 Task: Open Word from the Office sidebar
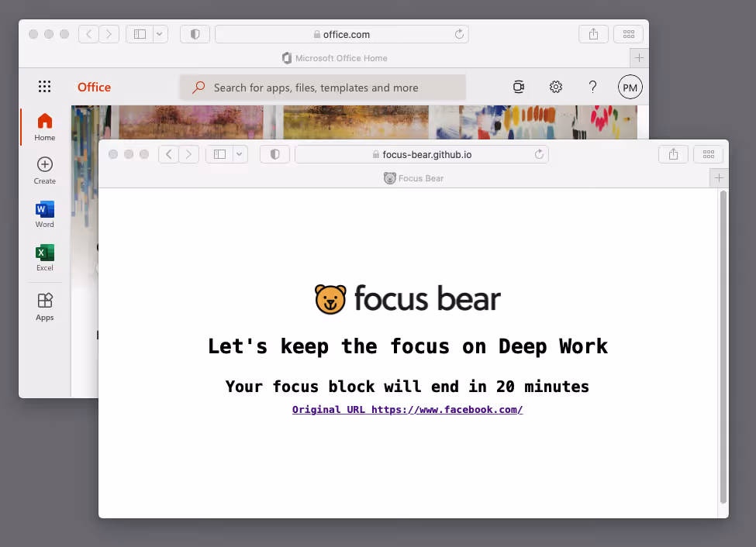pyautogui.click(x=44, y=214)
